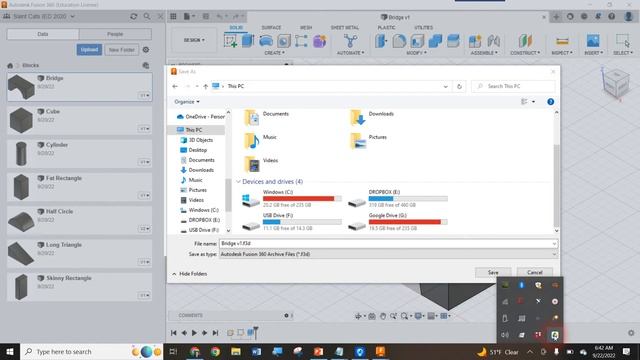Open Save as type dropdown
The image size is (640, 360).
pos(388,254)
